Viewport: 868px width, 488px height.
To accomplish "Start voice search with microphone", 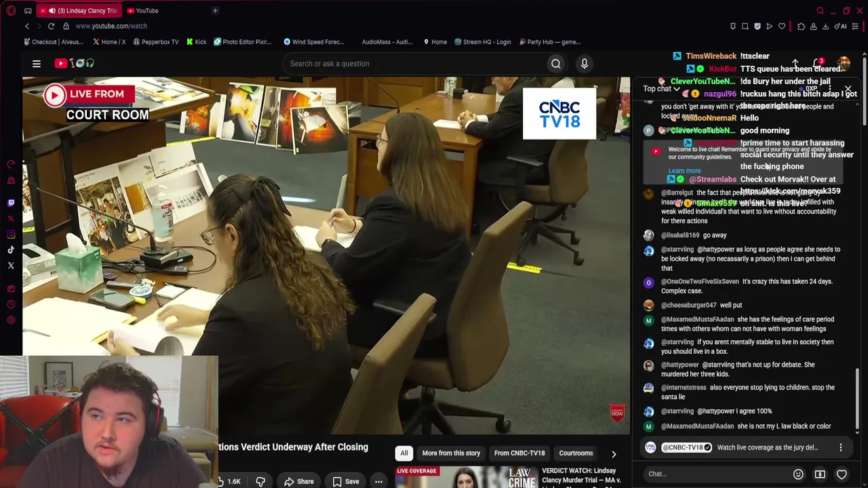I will click(x=585, y=64).
